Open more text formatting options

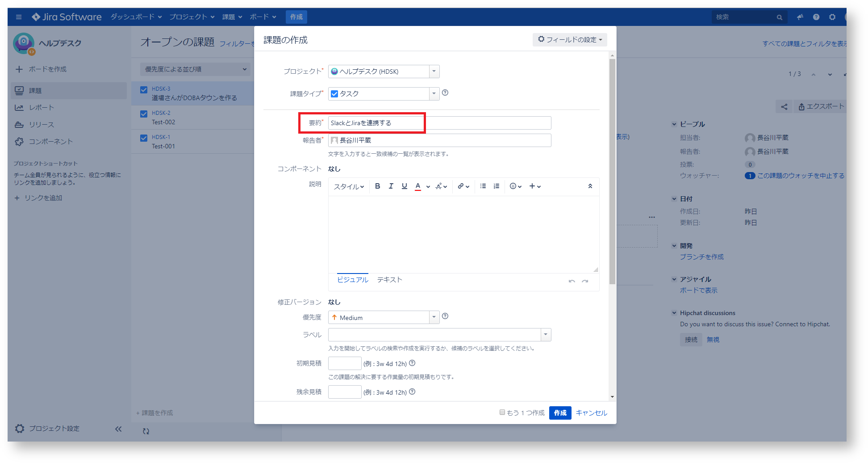(x=441, y=186)
